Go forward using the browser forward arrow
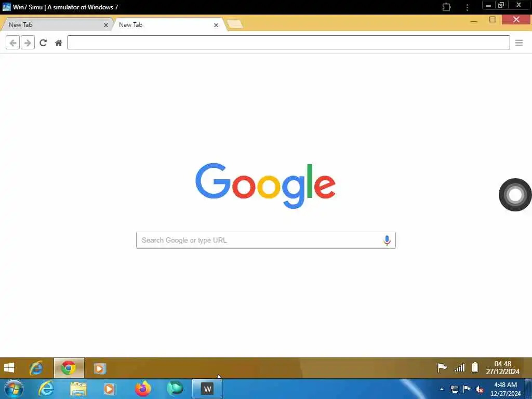 [28, 43]
